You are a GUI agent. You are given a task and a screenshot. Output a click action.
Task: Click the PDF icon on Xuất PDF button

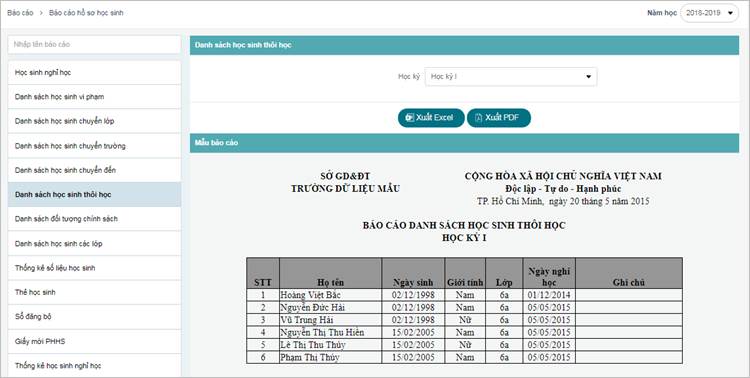(x=478, y=118)
